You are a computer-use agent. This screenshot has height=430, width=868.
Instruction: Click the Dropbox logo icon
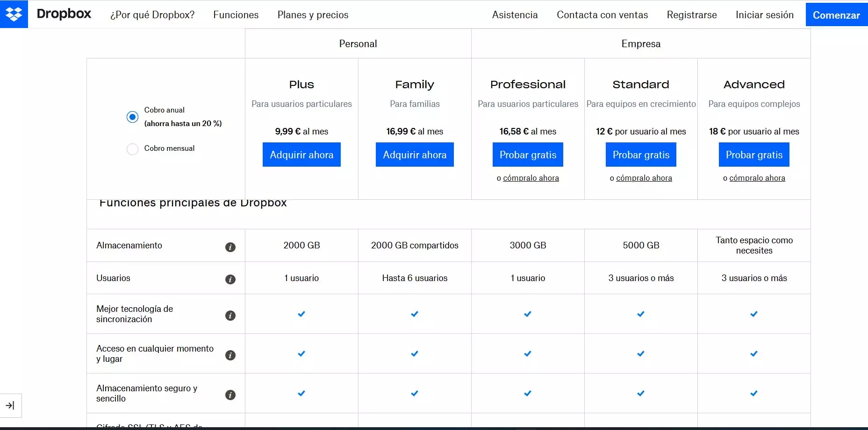click(14, 14)
